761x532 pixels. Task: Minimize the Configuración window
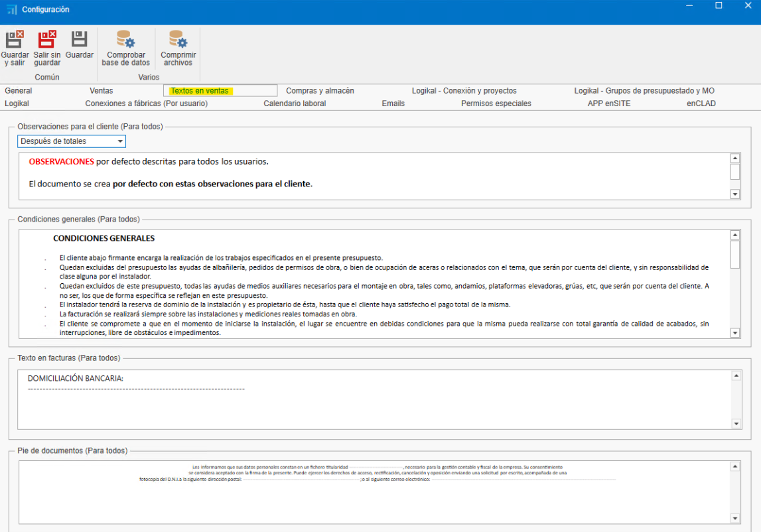tap(689, 6)
